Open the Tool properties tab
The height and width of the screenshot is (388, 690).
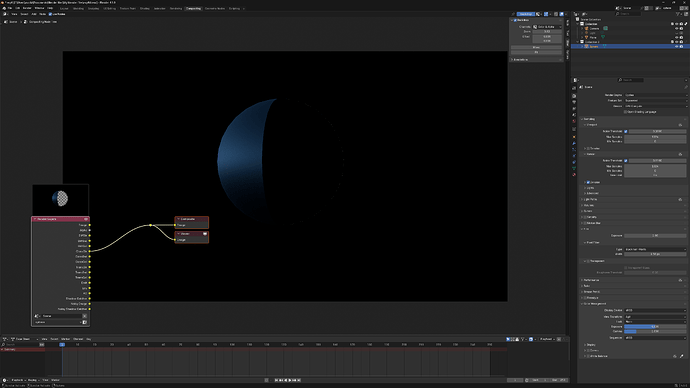click(x=574, y=88)
